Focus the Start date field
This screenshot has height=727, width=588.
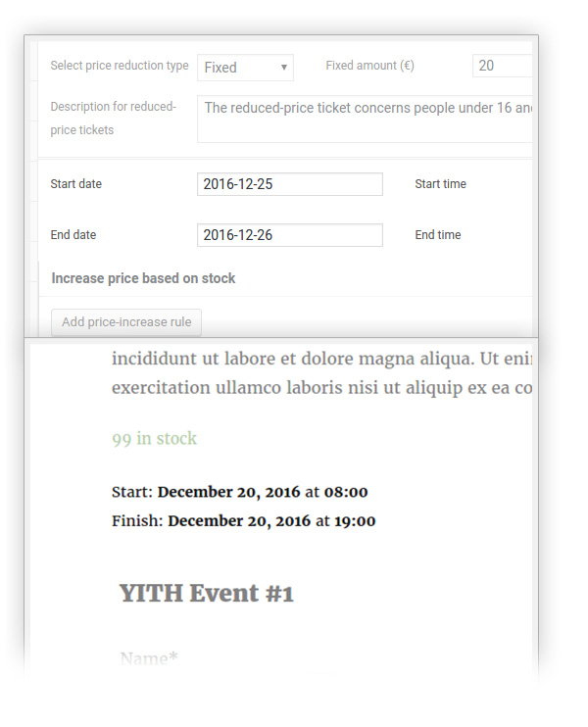pos(289,184)
